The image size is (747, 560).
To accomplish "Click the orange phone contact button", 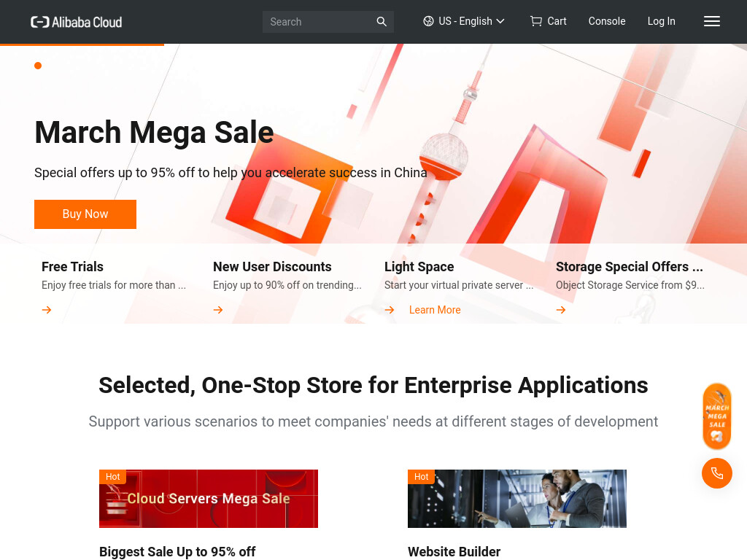I will click(716, 473).
